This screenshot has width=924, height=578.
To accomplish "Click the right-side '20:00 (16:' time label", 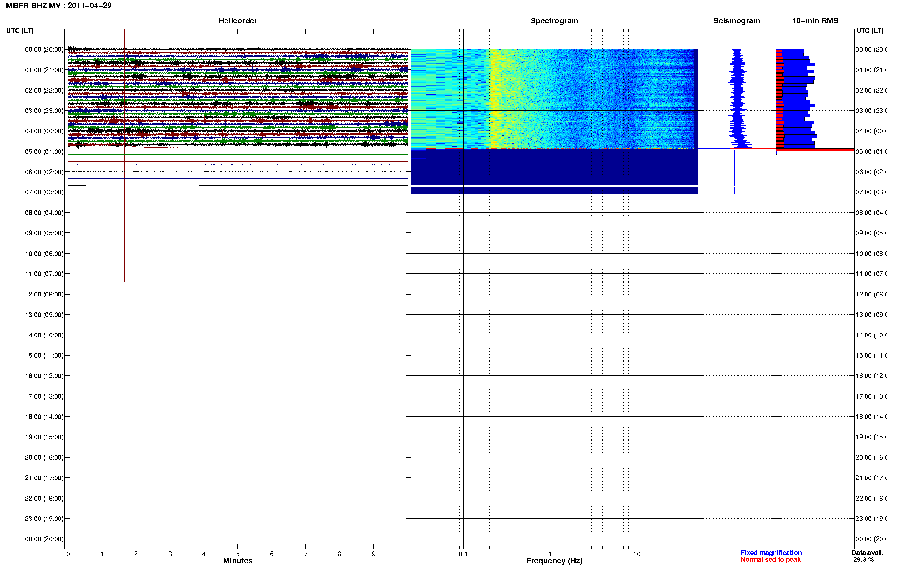I will pos(871,457).
